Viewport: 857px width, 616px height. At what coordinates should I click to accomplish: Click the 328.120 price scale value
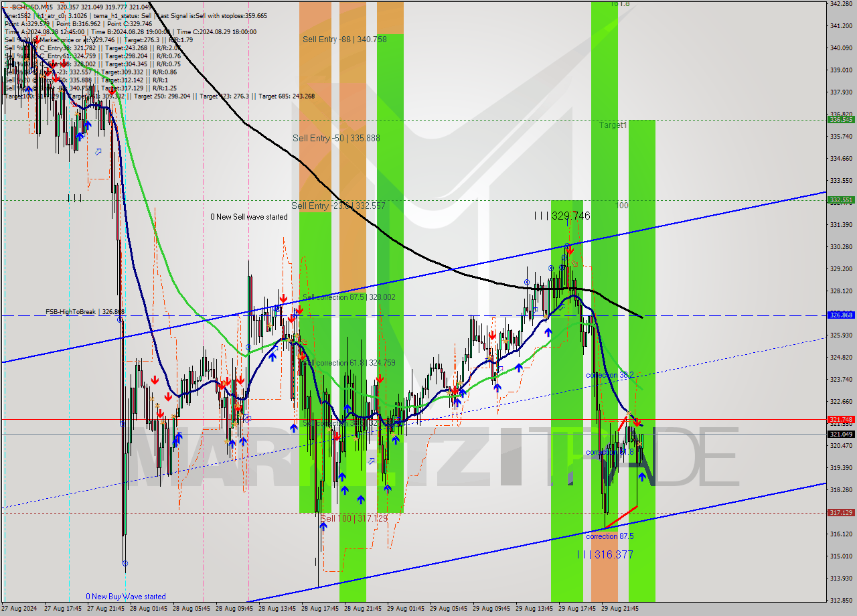coord(840,291)
